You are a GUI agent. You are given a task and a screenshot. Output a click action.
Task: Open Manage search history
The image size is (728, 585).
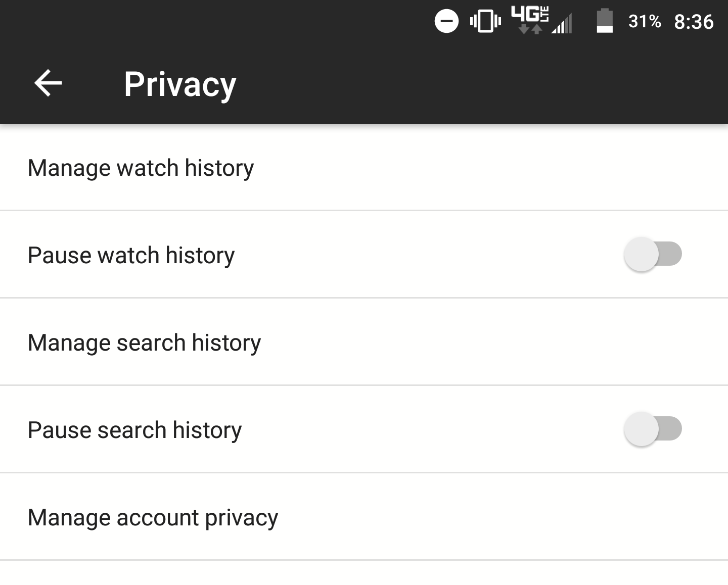pos(144,343)
